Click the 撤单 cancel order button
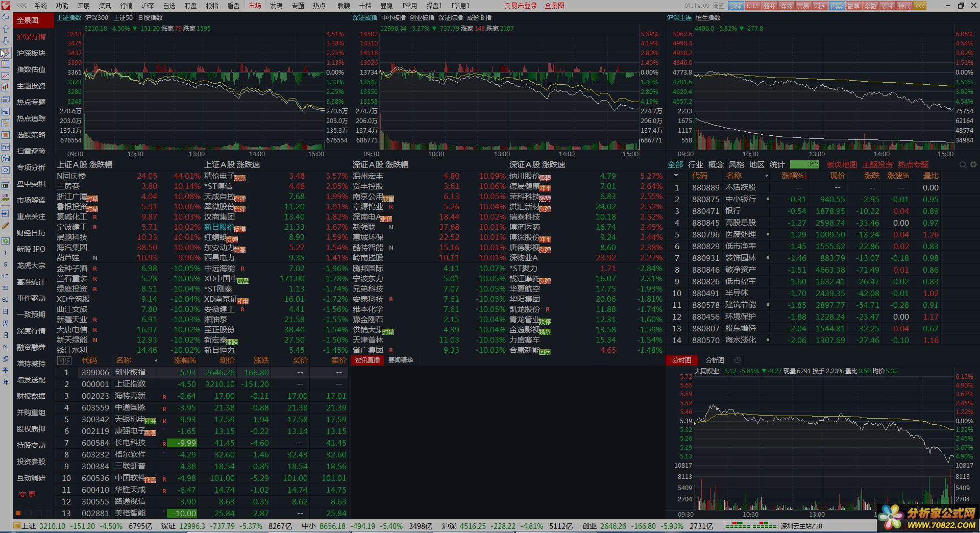Viewport: 980px width, 533px height. [x=853, y=6]
